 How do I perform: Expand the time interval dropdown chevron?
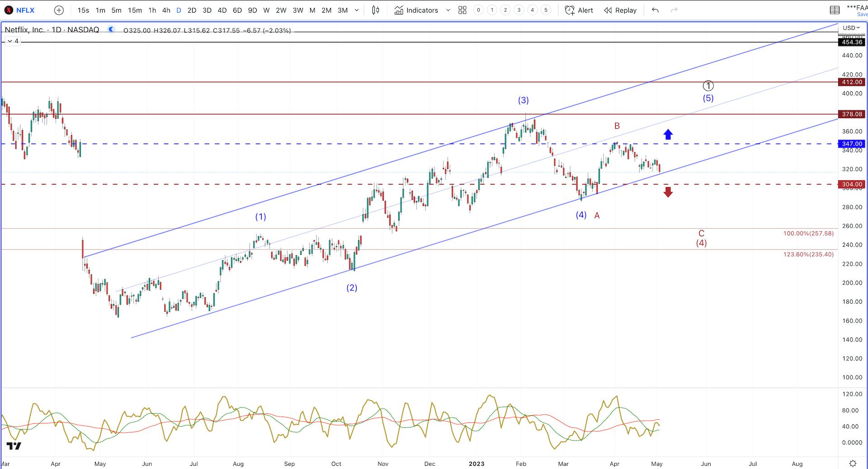(x=357, y=10)
